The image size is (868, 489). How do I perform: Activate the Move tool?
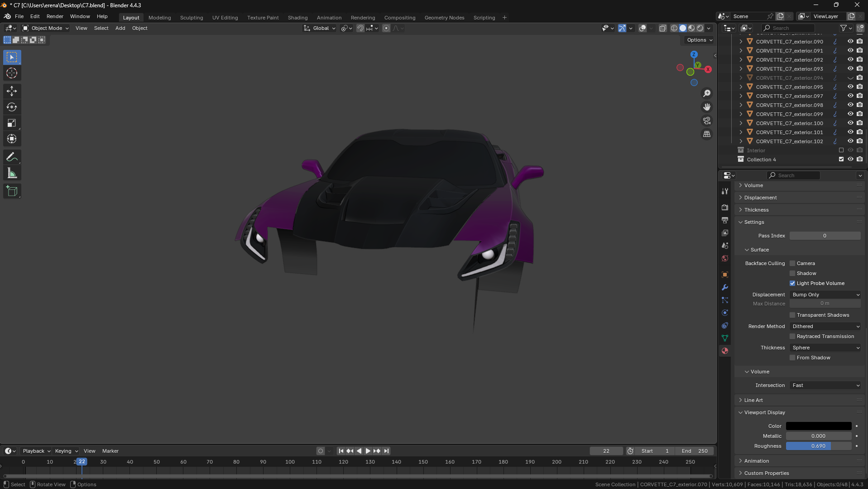point(12,91)
